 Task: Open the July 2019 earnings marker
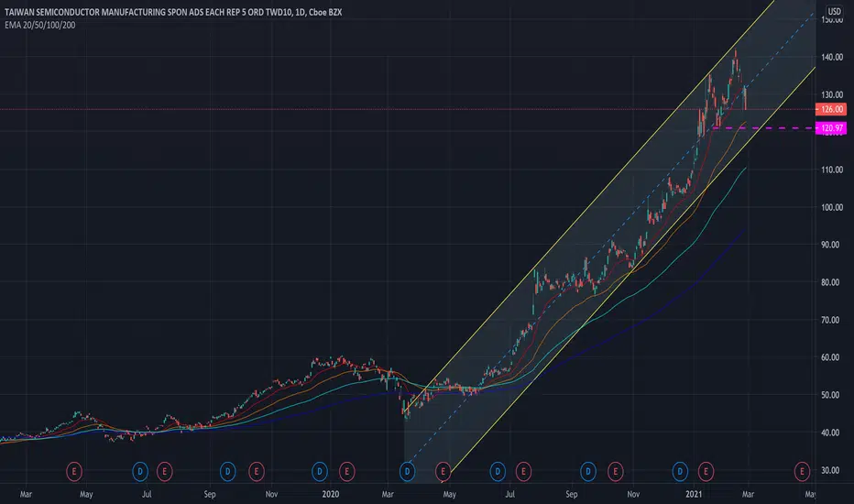coord(165,471)
